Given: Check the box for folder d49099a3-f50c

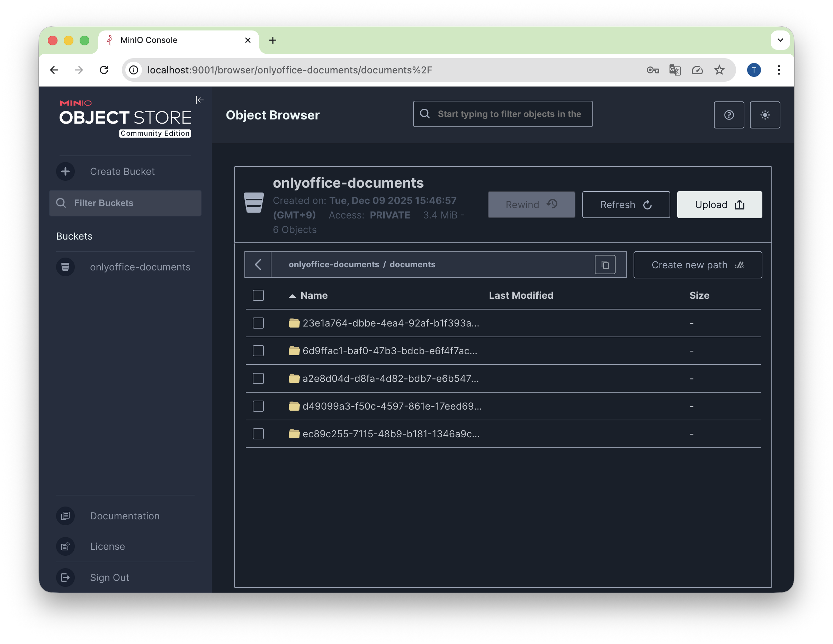Looking at the screenshot, I should point(258,406).
